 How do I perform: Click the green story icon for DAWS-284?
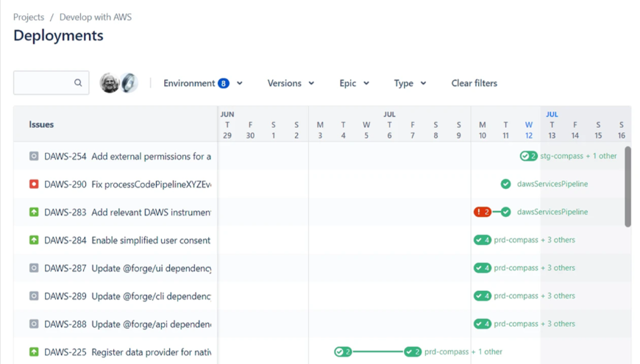click(x=34, y=240)
